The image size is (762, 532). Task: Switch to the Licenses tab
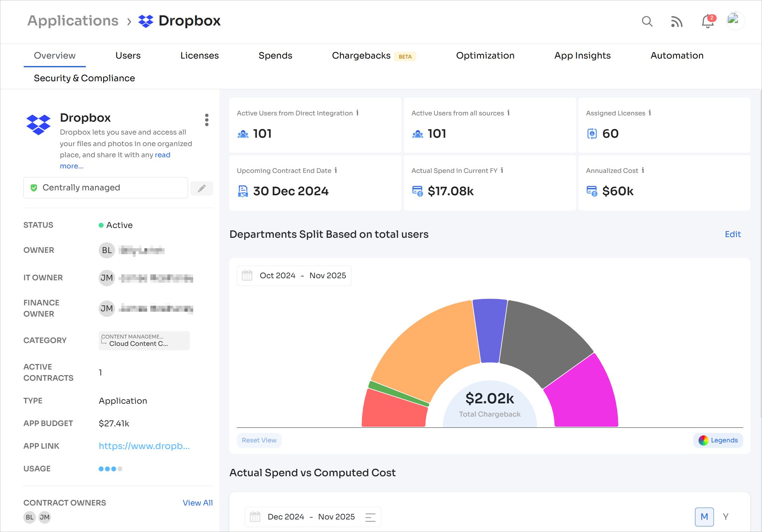(199, 56)
